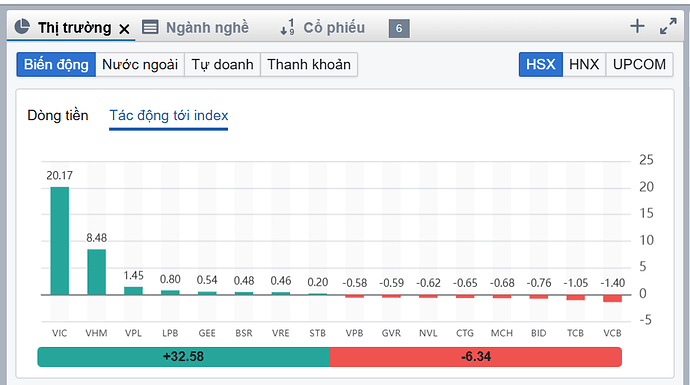The image size is (690, 385).
Task: Expand panel to fullscreen
Action: click(668, 26)
